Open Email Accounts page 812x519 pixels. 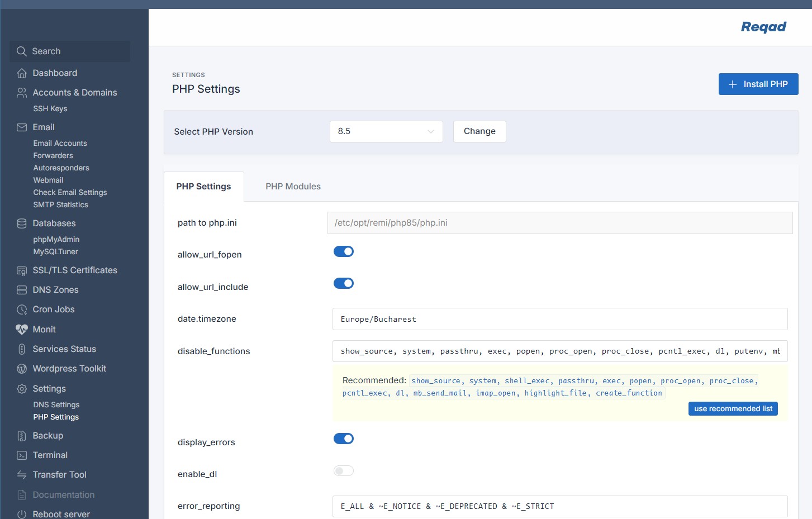[60, 144]
